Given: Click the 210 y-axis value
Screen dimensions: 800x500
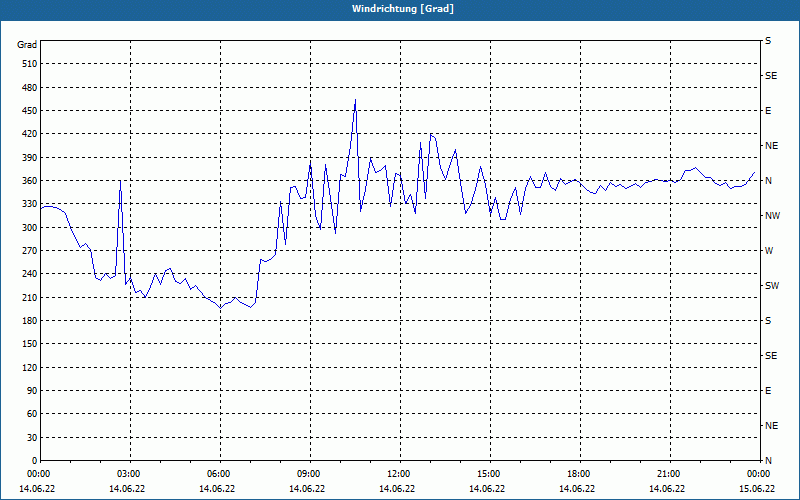Looking at the screenshot, I should point(30,297).
